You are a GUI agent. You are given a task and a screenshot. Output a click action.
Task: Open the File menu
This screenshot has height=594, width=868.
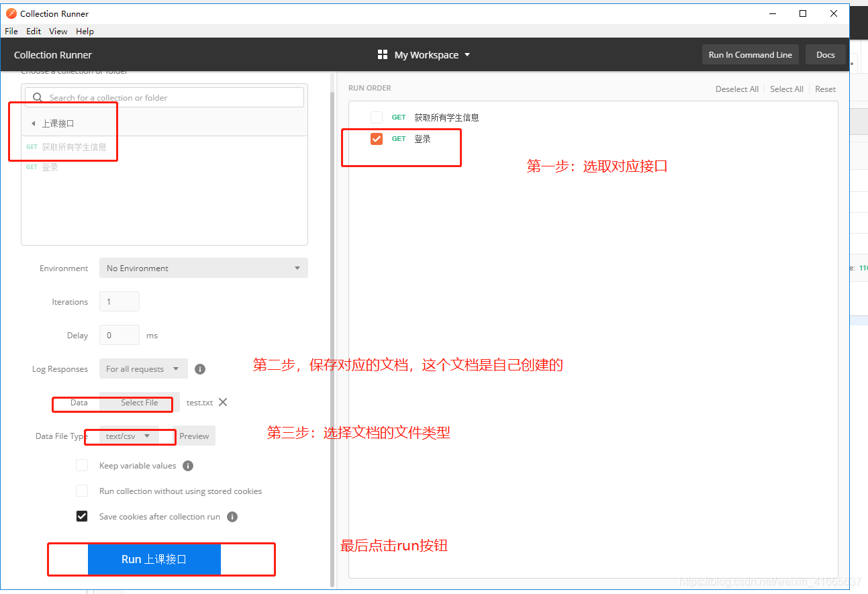(x=11, y=31)
